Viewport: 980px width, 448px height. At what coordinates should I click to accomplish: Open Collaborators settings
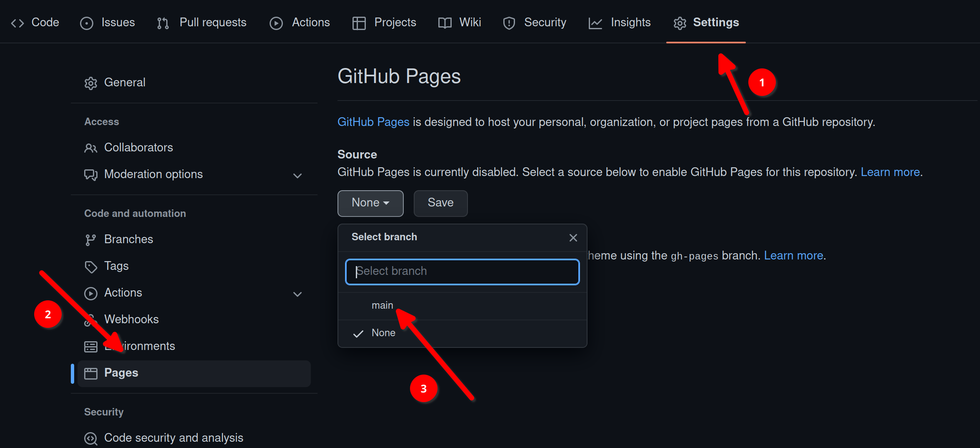(x=194, y=148)
